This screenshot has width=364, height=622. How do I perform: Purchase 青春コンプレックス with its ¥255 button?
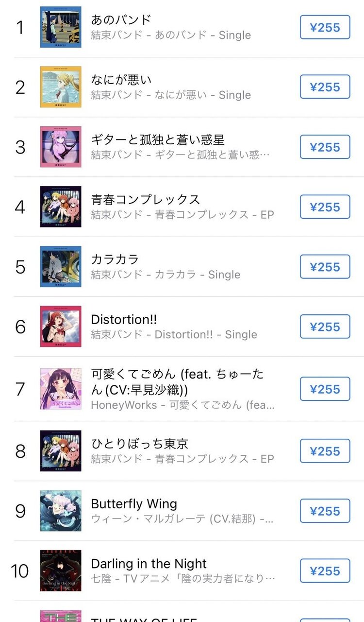click(x=325, y=207)
